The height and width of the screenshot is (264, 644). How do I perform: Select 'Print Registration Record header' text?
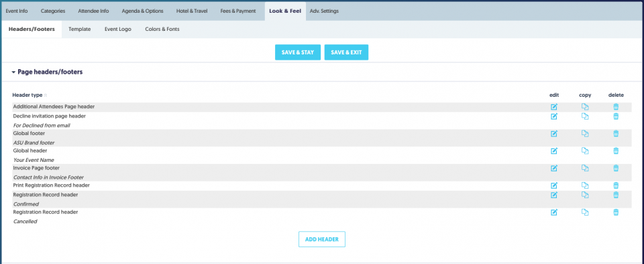click(x=52, y=185)
